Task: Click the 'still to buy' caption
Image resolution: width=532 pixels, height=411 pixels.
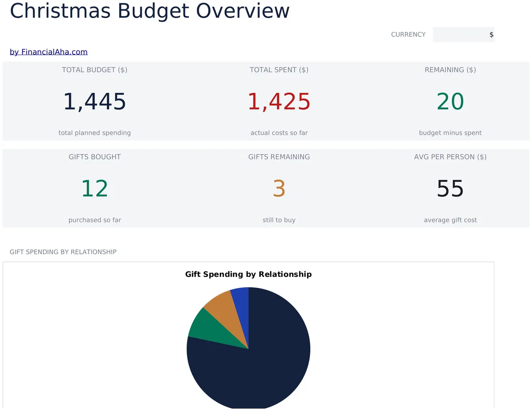Action: 279,220
